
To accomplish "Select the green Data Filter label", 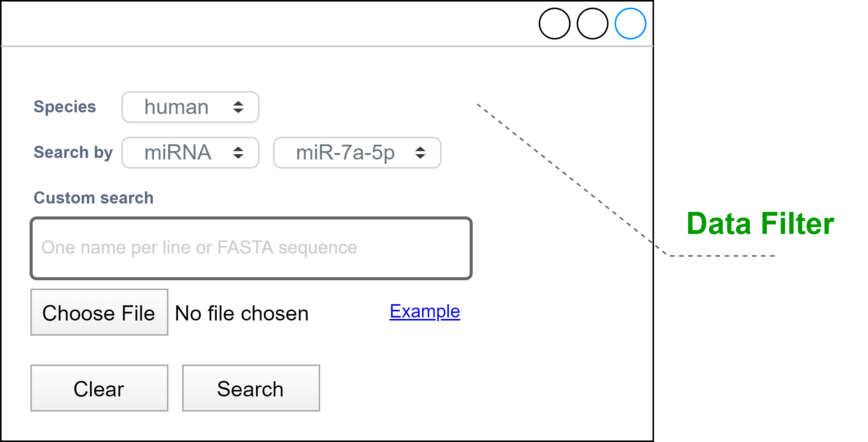I will [x=760, y=224].
